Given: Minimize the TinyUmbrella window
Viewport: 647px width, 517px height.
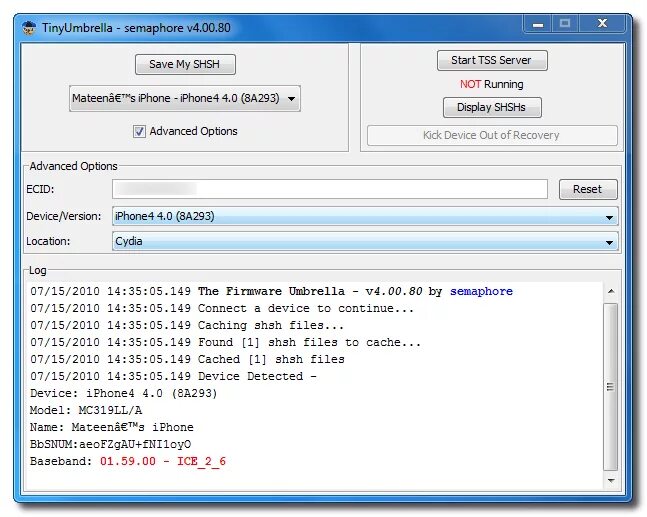Looking at the screenshot, I should coord(538,24).
